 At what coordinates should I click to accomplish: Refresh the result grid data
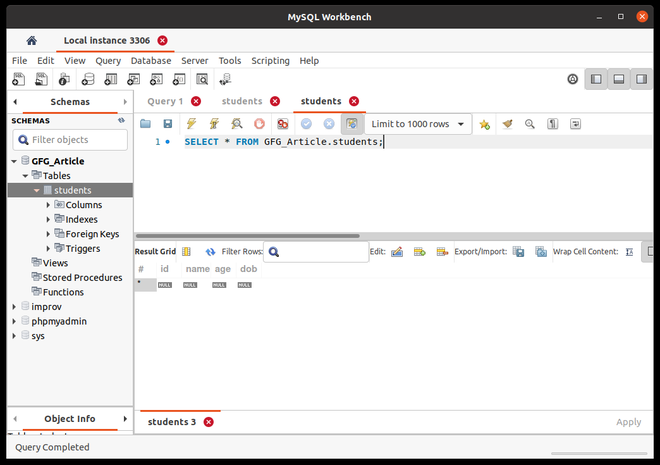pyautogui.click(x=210, y=252)
